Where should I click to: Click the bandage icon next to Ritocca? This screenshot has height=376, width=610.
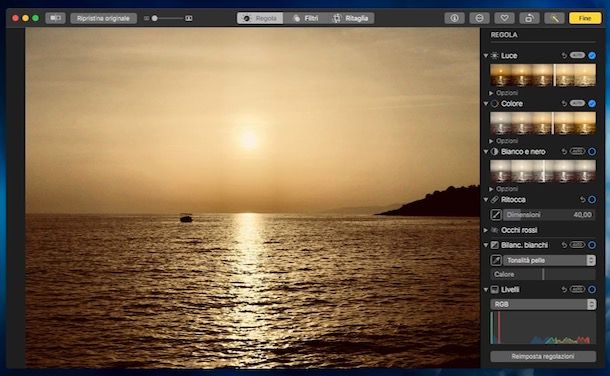(x=494, y=200)
